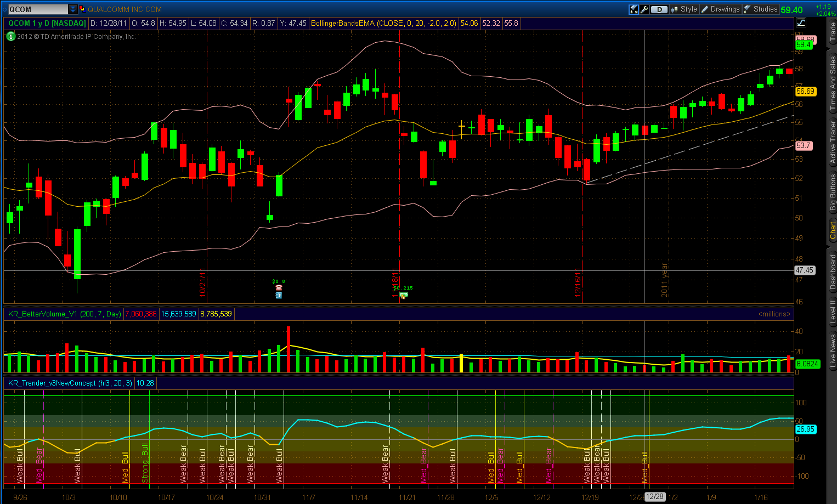Screen dimensions: 837x504
Task: Click the KR_Trender_v3NewConcept study label
Action: click(x=70, y=383)
